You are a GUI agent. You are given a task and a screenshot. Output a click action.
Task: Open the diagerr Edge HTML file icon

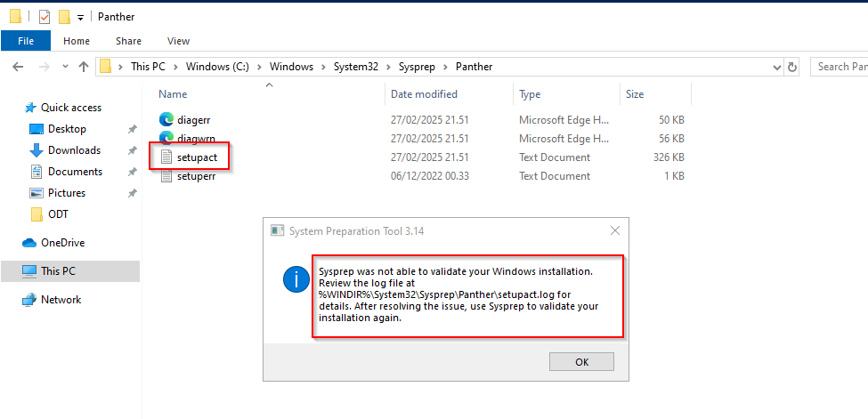point(166,119)
